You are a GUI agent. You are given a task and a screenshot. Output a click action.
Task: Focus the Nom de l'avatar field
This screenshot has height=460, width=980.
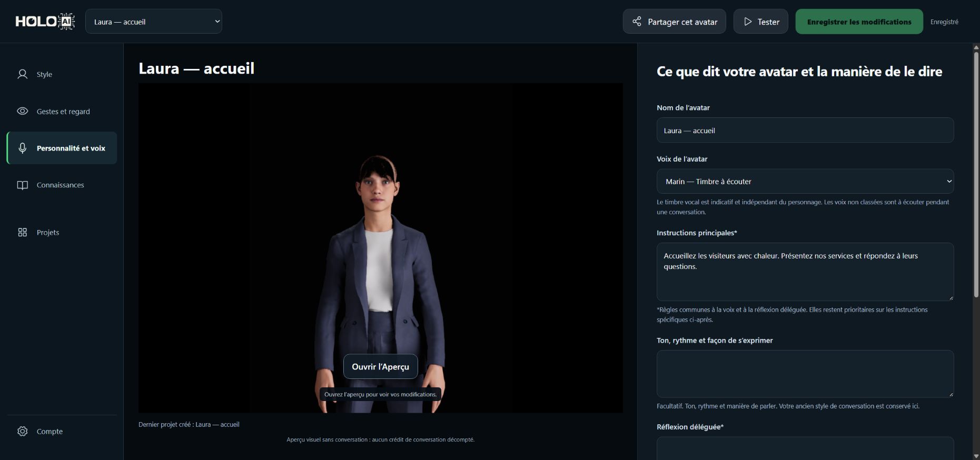[805, 130]
